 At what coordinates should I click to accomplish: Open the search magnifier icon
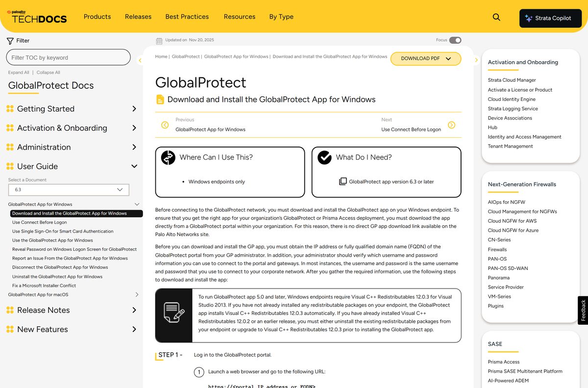click(x=496, y=17)
